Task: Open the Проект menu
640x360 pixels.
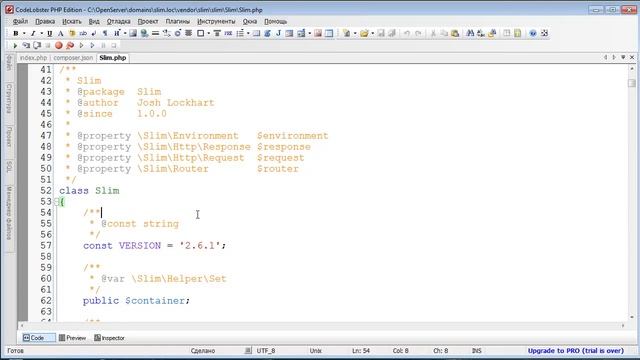Action: (148, 21)
